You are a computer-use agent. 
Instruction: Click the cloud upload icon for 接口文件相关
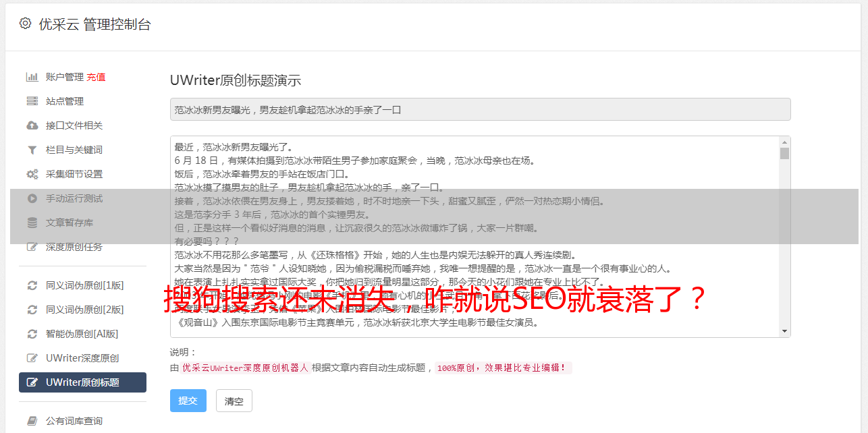coord(32,125)
